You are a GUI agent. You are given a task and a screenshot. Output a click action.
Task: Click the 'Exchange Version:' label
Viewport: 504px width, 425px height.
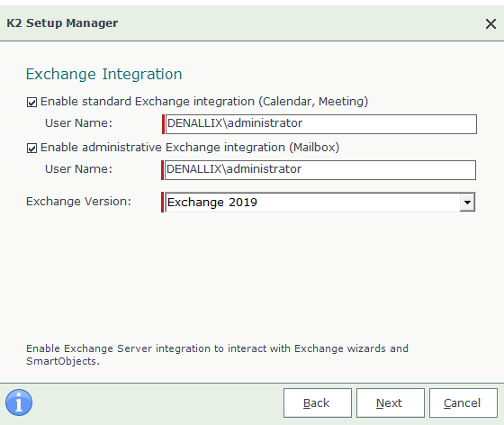[79, 202]
